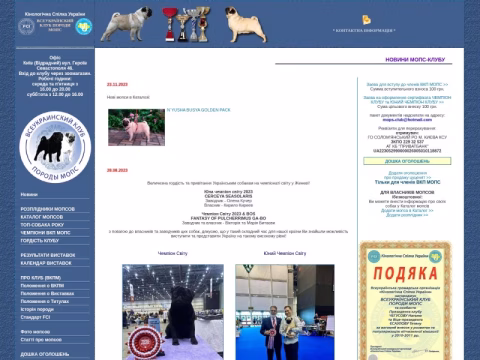The height and width of the screenshot is (360, 480).
Task: Click the Ukrainian Kennel Union round logo
Action: [84, 27]
